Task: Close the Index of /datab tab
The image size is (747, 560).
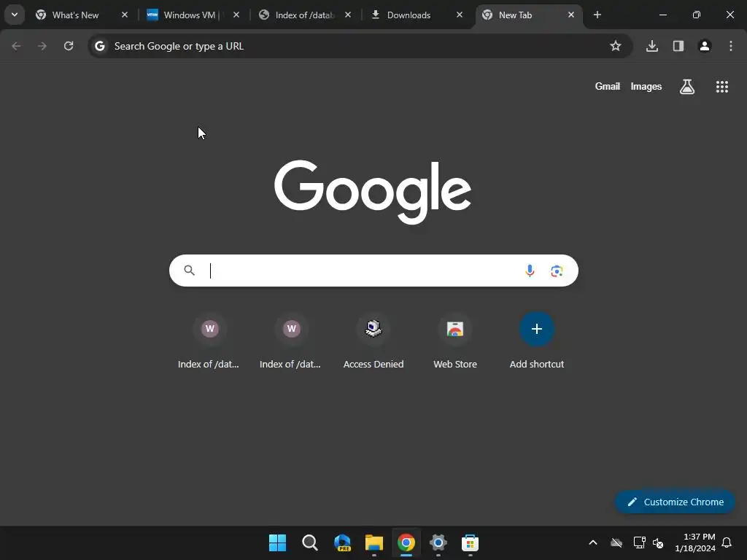Action: pos(348,15)
